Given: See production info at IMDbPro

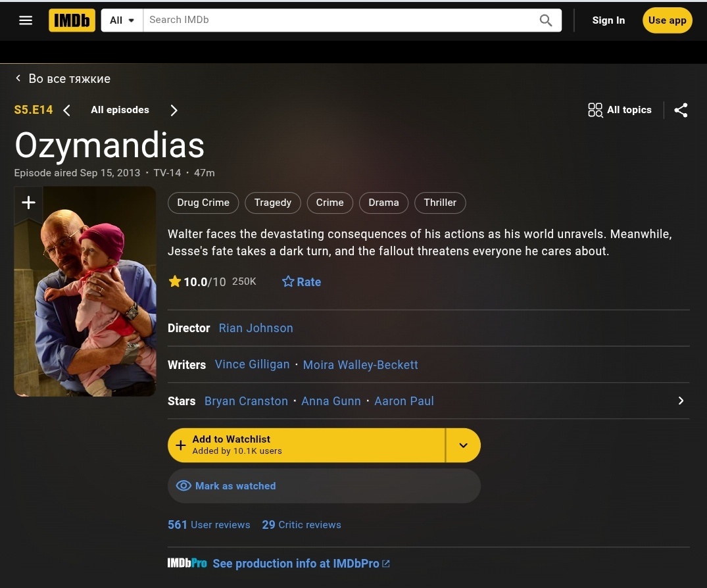Looking at the screenshot, I should point(301,564).
